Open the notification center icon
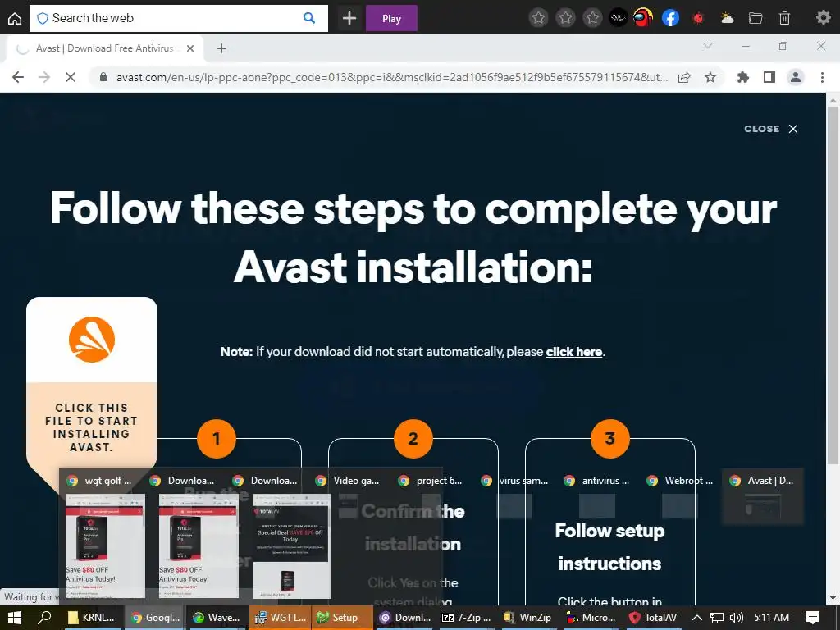Image resolution: width=840 pixels, height=630 pixels. [x=813, y=618]
